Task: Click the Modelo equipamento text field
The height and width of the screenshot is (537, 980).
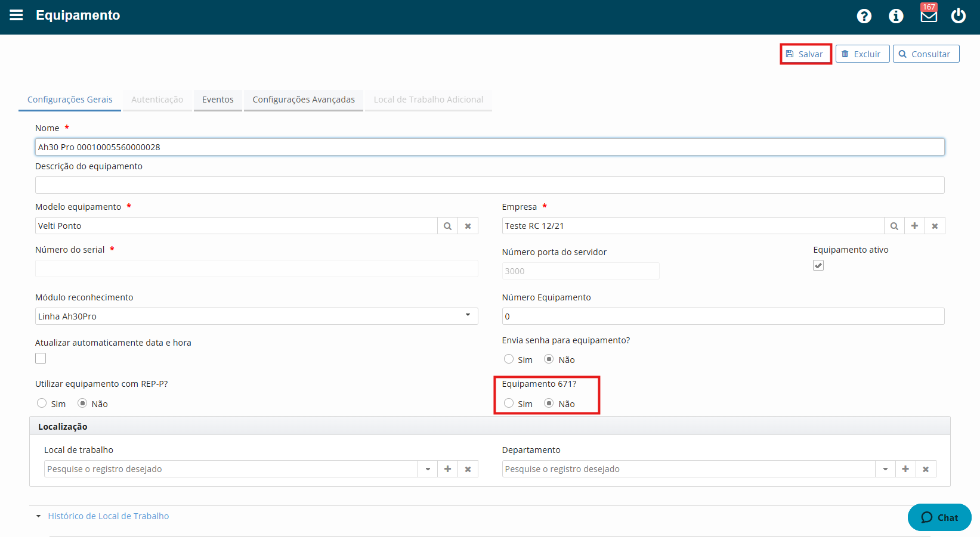Action: point(236,226)
